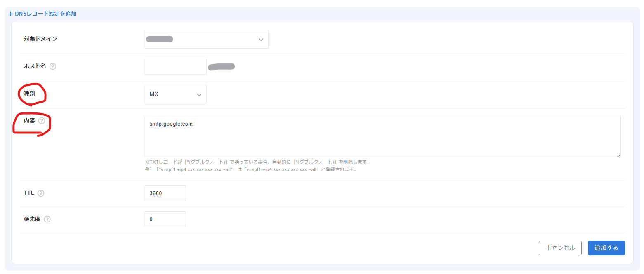Image resolution: width=644 pixels, height=274 pixels.
Task: Click the ※TXTレコード note line
Action: pyautogui.click(x=257, y=162)
